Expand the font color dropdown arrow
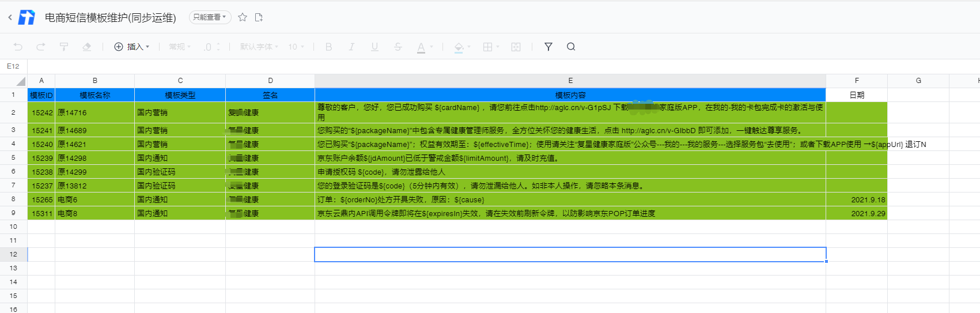Image resolution: width=980 pixels, height=313 pixels. (x=432, y=47)
